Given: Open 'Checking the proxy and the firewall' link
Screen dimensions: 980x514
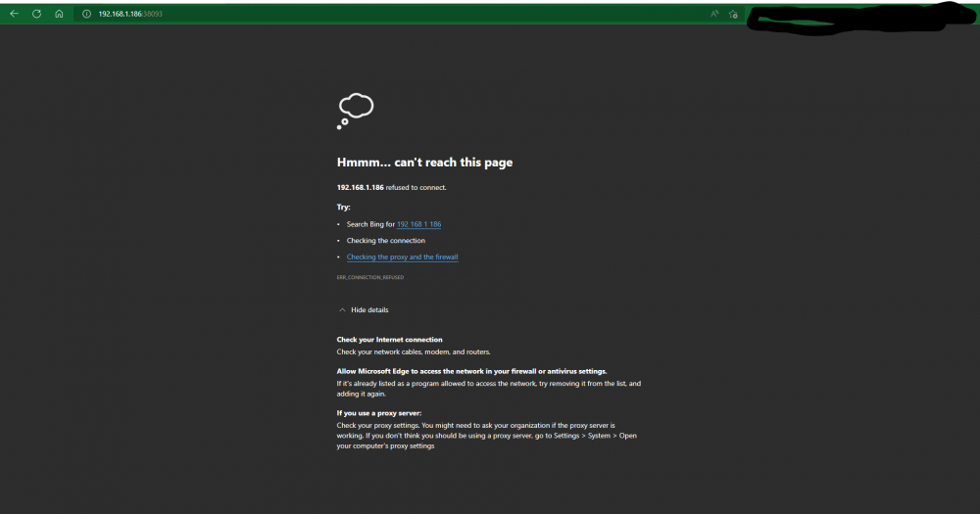Looking at the screenshot, I should pyautogui.click(x=402, y=257).
